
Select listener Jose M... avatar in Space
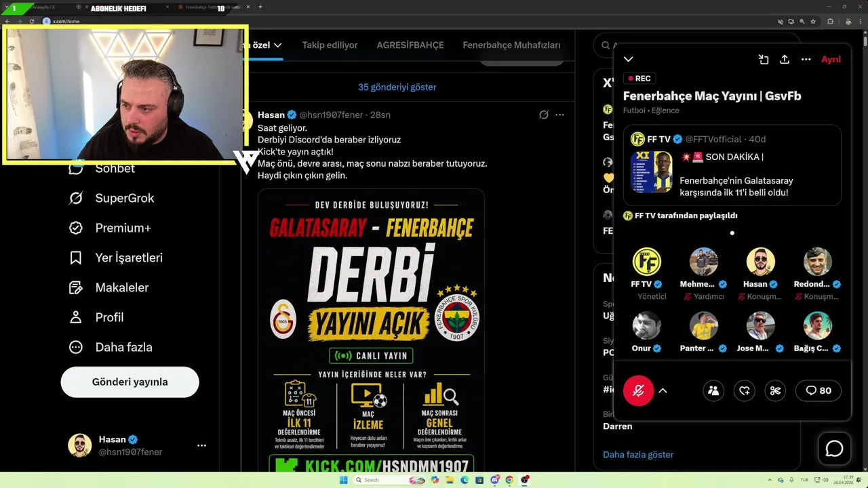pos(760,326)
